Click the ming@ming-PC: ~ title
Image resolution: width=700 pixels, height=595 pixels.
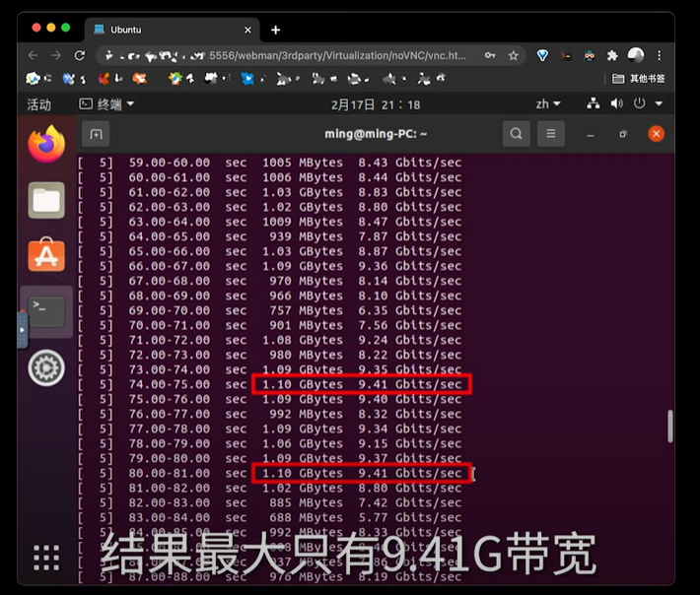click(x=376, y=134)
